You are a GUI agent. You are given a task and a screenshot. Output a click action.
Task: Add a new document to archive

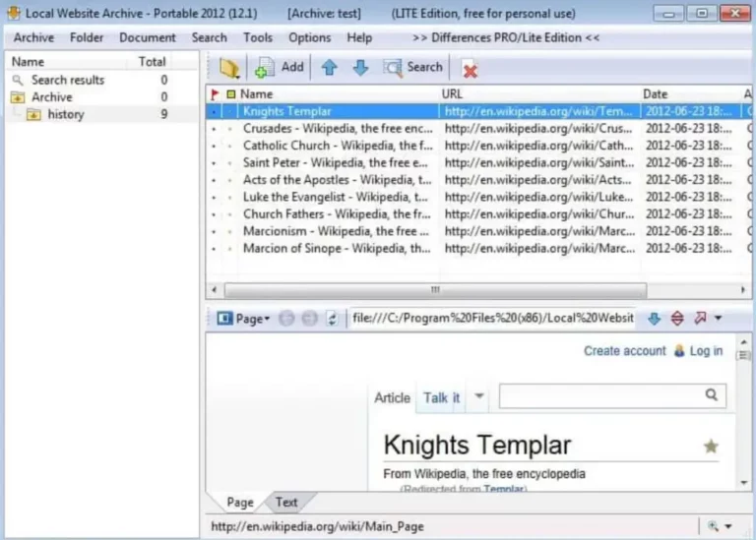tap(281, 68)
